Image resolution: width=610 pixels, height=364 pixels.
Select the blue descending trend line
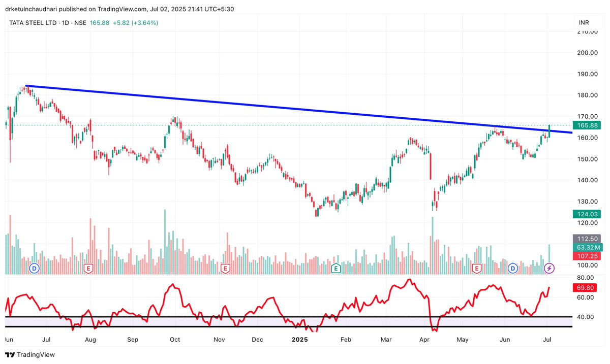(299, 109)
